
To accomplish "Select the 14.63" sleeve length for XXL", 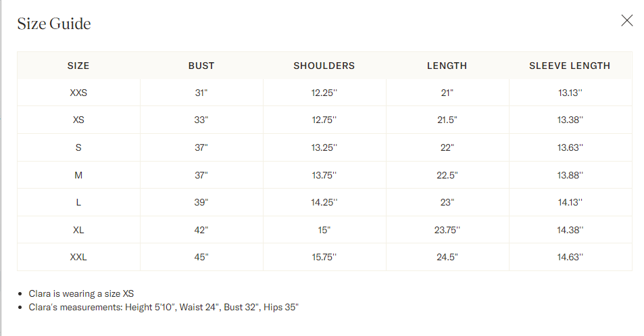I will tap(570, 257).
